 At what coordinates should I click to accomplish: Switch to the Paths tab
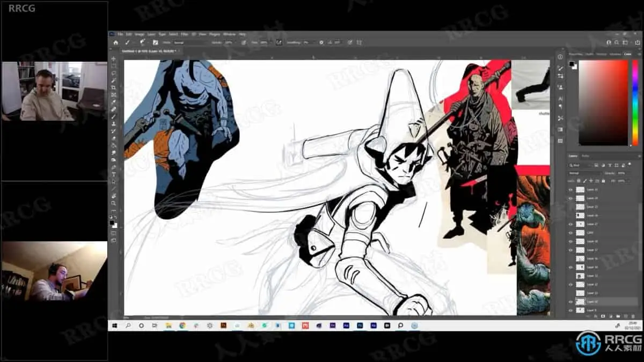tap(586, 156)
